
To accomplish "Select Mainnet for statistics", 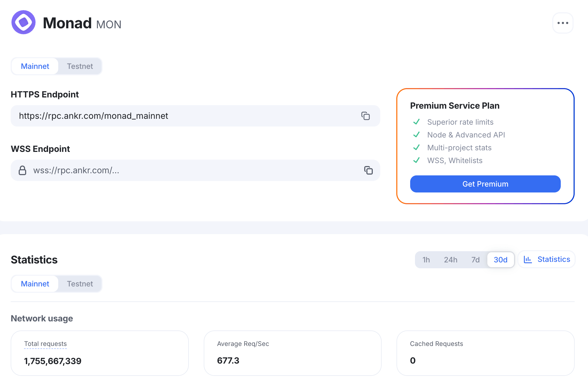I will (x=35, y=284).
